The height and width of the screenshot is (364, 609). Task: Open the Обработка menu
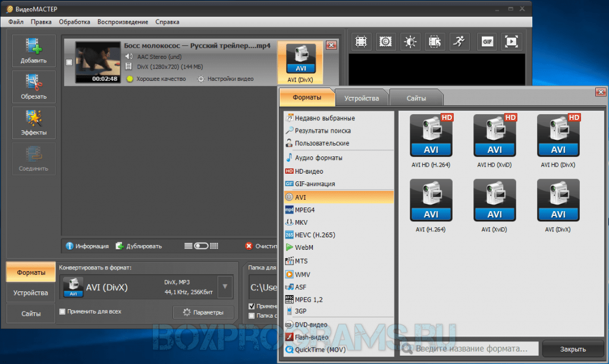coord(74,22)
